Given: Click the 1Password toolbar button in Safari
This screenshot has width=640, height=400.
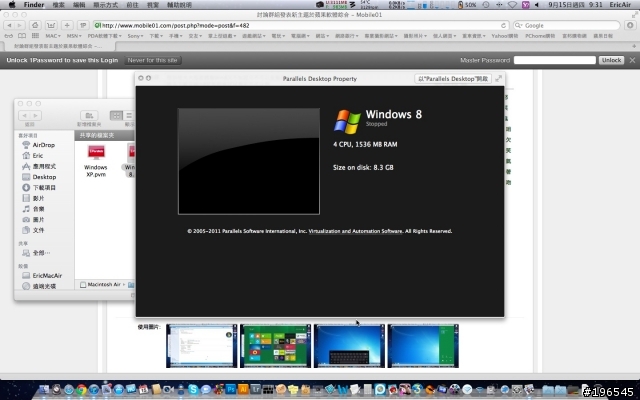Looking at the screenshot, I should coord(83,25).
